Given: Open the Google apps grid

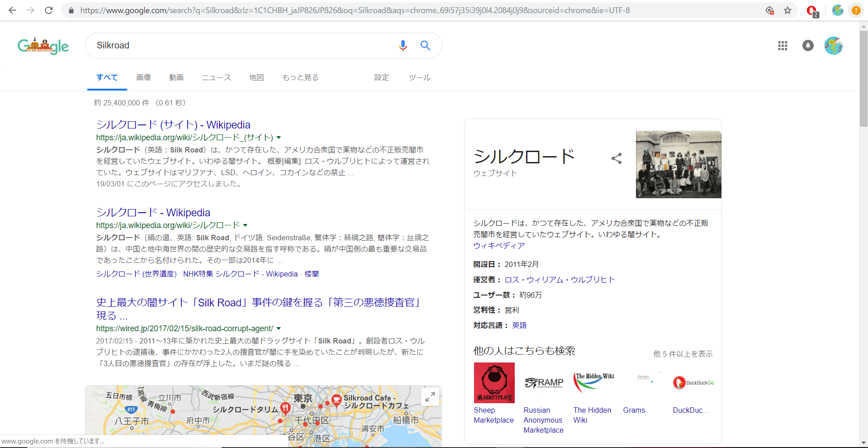Looking at the screenshot, I should pos(783,46).
